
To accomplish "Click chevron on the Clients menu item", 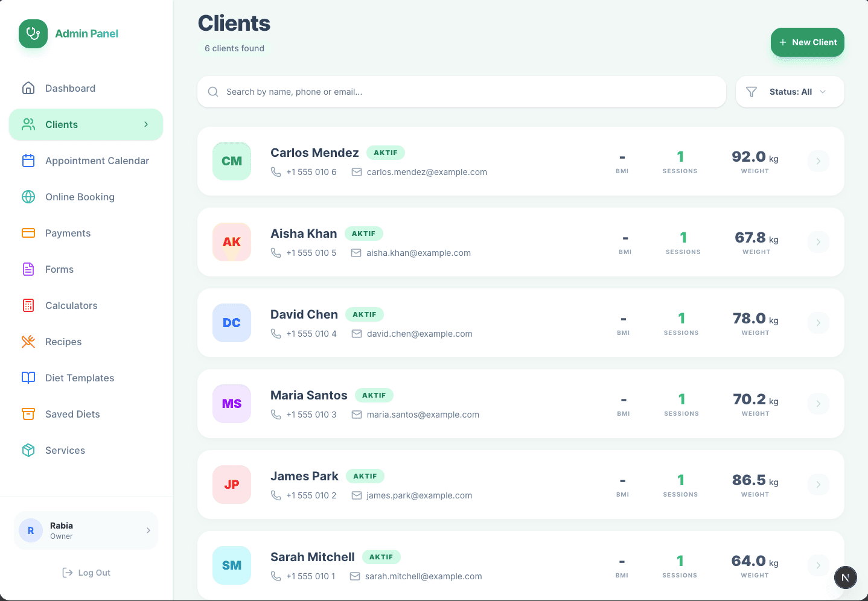I will click(146, 124).
